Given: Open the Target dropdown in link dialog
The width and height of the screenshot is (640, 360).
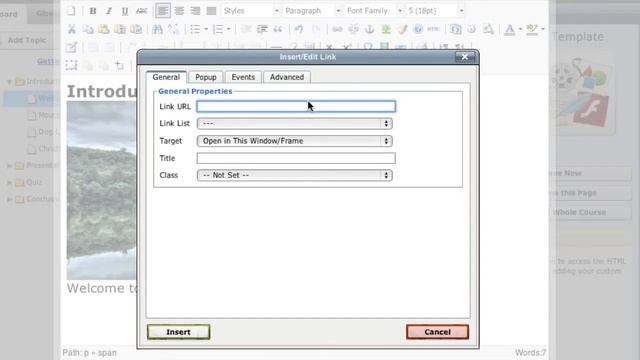Looking at the screenshot, I should 294,141.
